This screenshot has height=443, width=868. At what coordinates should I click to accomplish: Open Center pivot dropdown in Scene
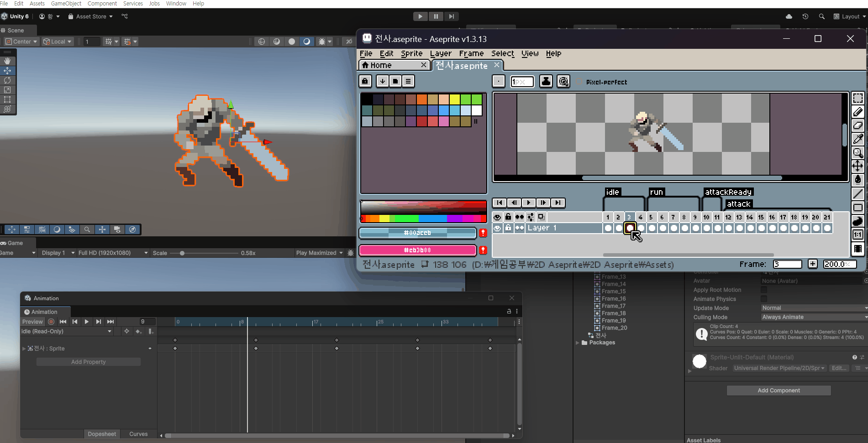click(x=21, y=42)
